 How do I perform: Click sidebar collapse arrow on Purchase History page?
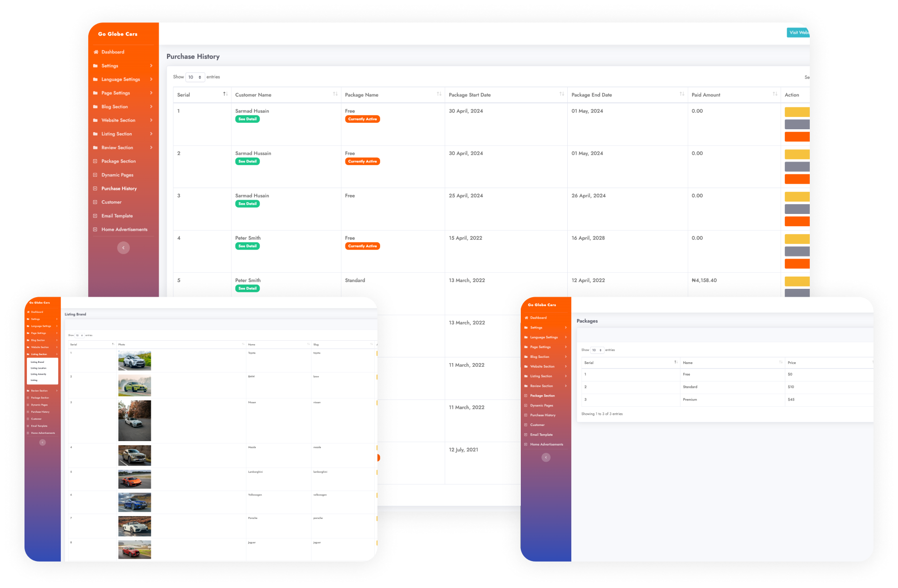[x=123, y=248]
